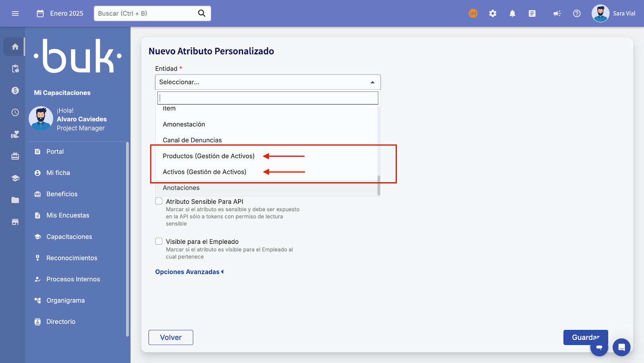Enable Atributo Sensible Para API checkbox

pyautogui.click(x=159, y=201)
